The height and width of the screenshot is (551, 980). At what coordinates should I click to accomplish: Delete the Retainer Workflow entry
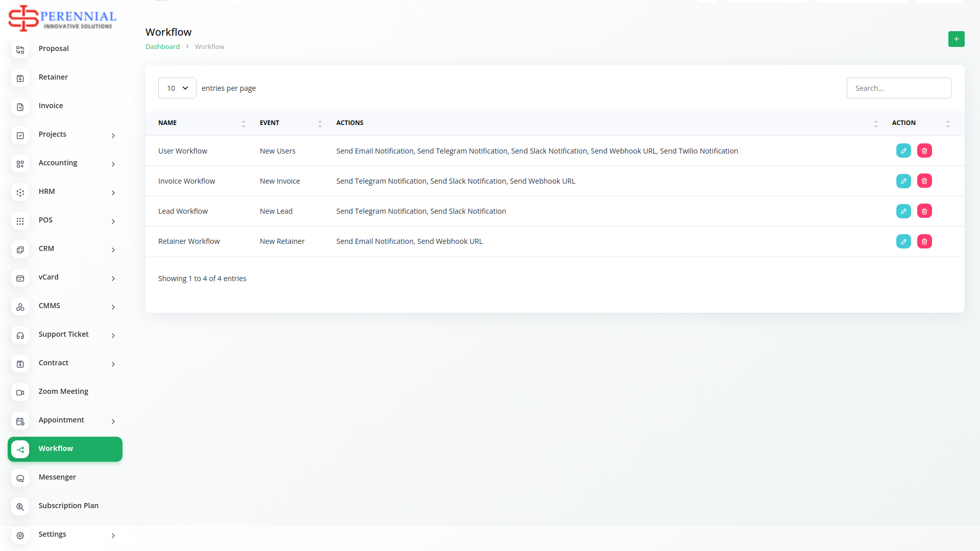pos(924,241)
